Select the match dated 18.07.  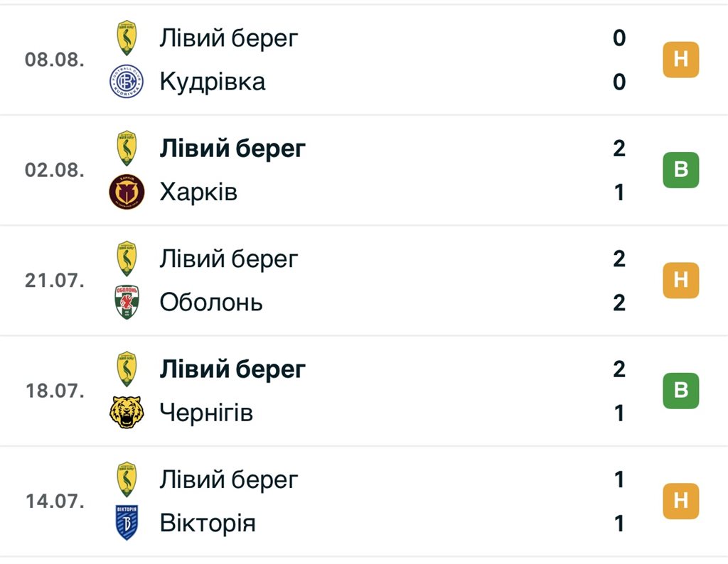click(x=364, y=391)
